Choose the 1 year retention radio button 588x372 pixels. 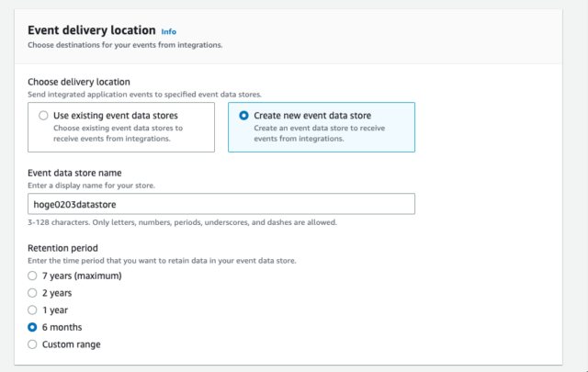pos(32,310)
